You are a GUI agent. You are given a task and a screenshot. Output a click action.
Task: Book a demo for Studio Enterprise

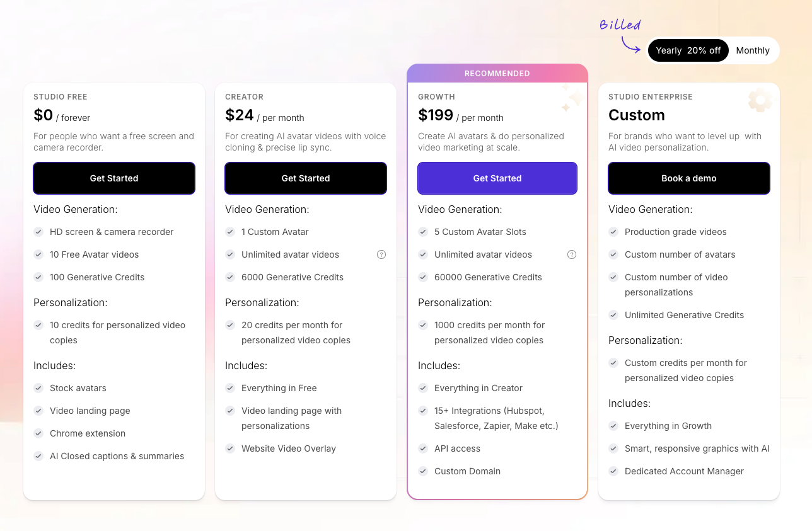[688, 178]
